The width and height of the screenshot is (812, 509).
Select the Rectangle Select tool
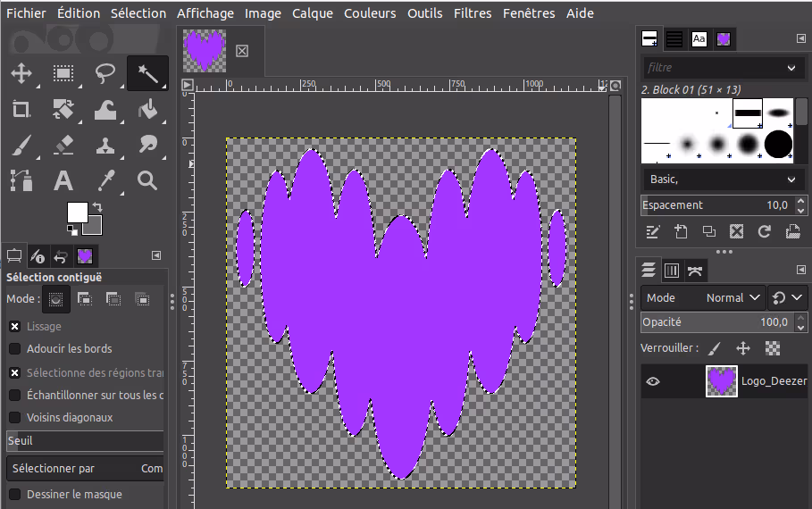(x=63, y=73)
